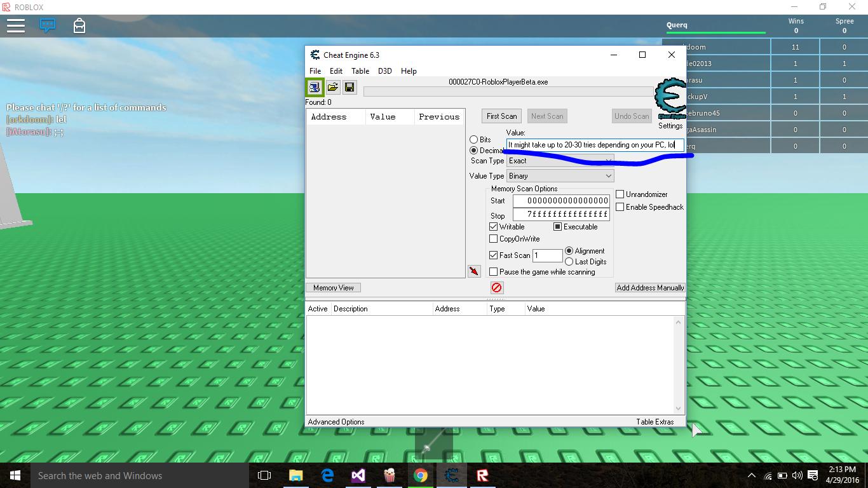Click the open cheat table folder icon
Viewport: 868px width, 488px height.
(332, 87)
